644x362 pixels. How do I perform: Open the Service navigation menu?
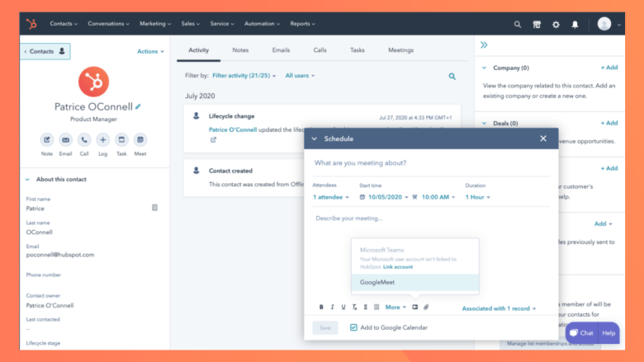222,24
